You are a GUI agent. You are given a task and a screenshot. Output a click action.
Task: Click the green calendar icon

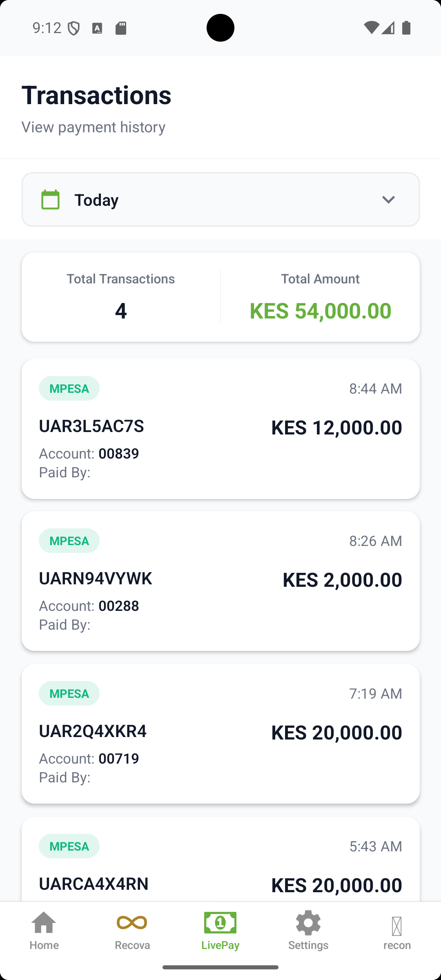point(51,200)
